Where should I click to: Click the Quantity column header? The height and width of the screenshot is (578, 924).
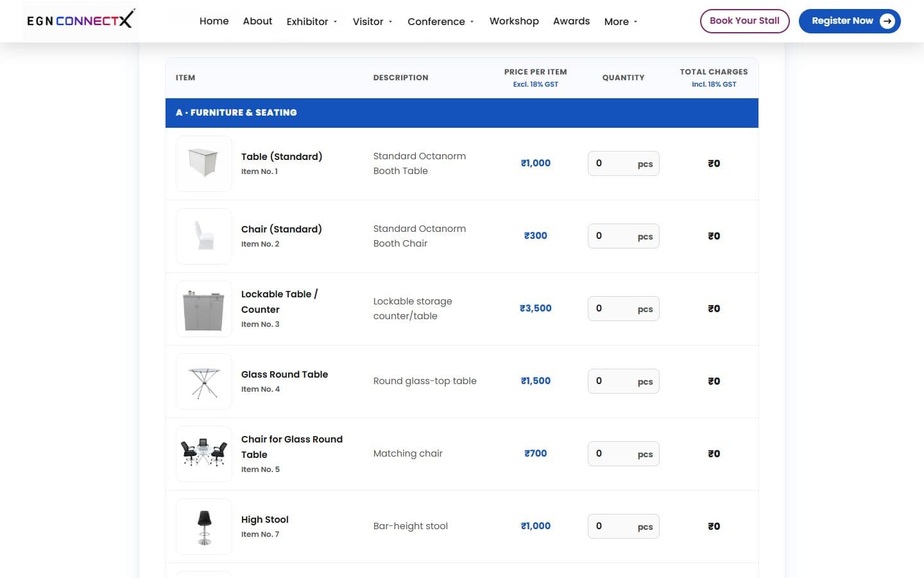(x=623, y=78)
